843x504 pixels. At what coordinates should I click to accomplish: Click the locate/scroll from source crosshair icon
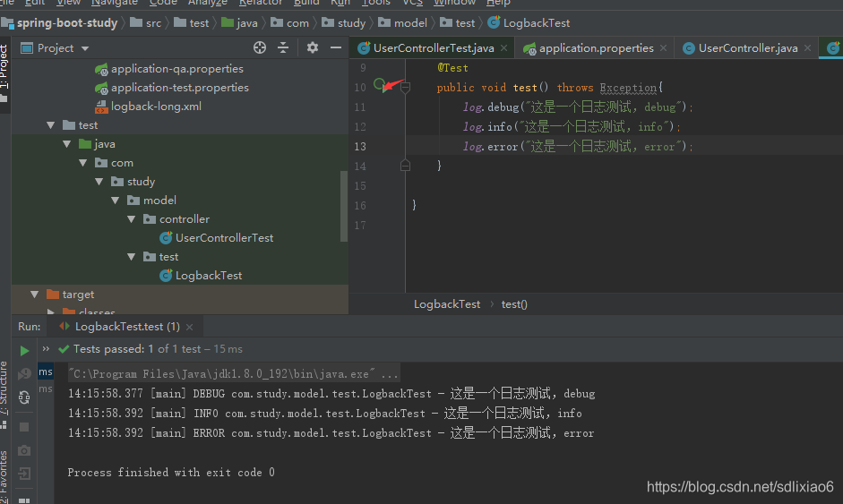coord(260,47)
